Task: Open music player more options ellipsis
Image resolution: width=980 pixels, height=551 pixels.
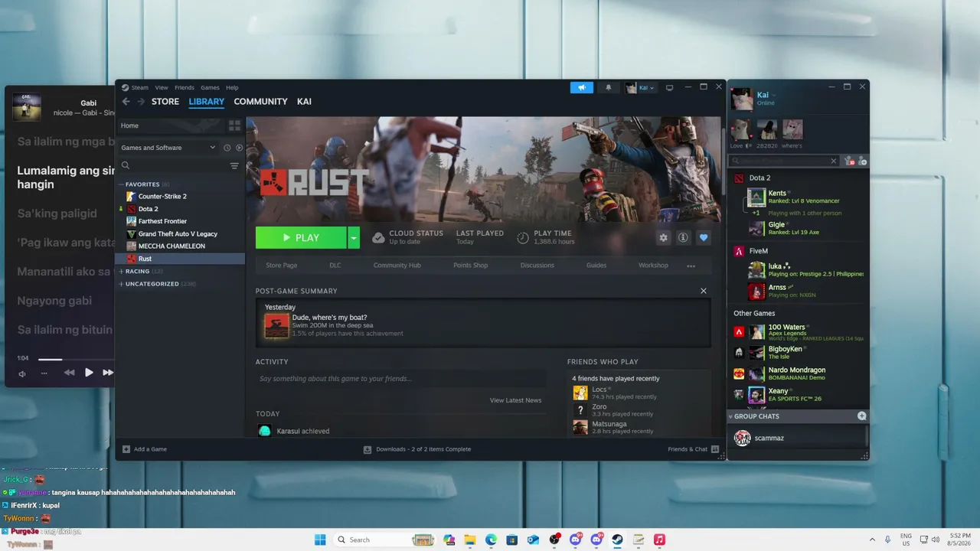Action: 44,373
